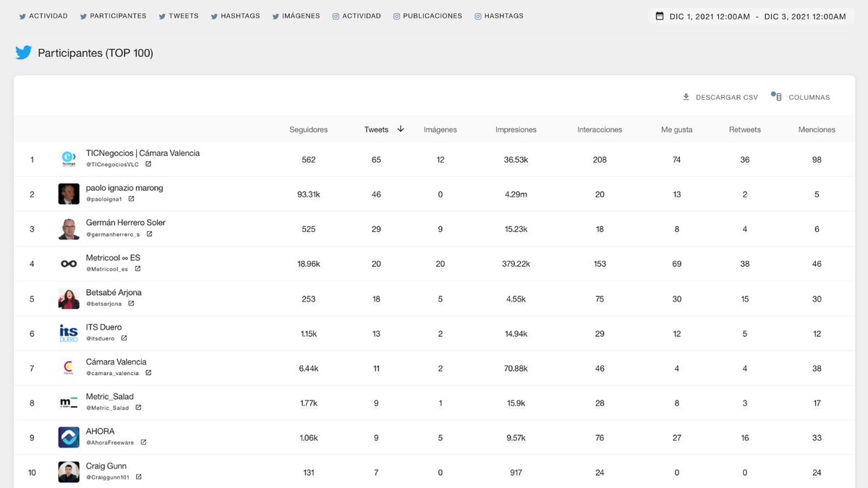Open external link icon for @betsarjona
This screenshot has height=488, width=868.
pos(131,304)
